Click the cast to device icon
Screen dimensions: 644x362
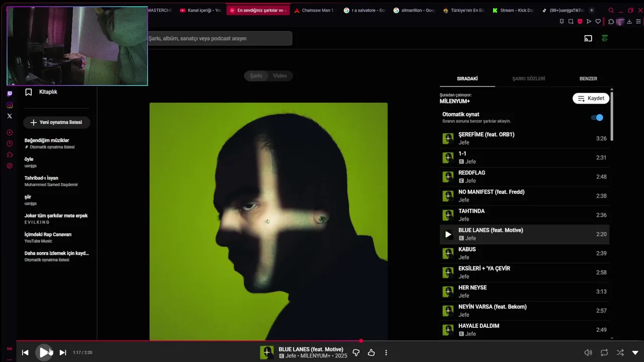[588, 38]
